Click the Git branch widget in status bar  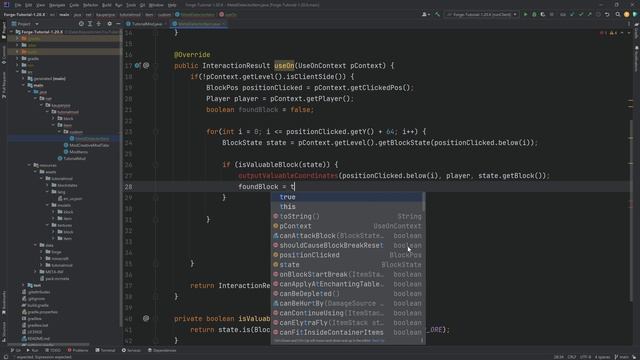click(x=622, y=357)
